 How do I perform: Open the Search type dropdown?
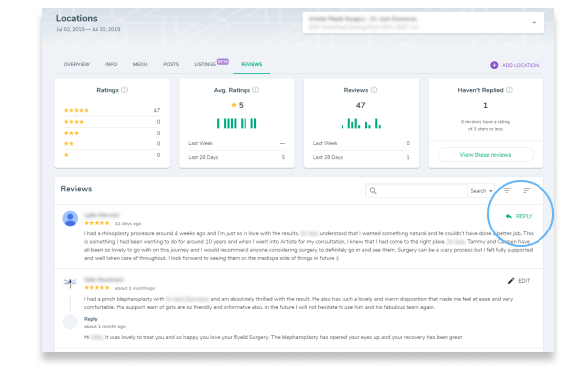[481, 191]
